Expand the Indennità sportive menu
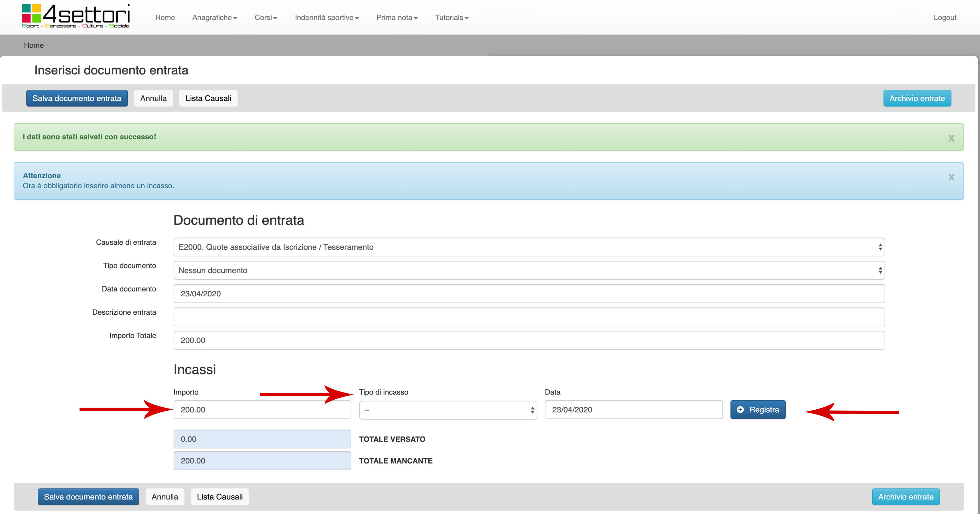This screenshot has height=514, width=980. point(326,17)
